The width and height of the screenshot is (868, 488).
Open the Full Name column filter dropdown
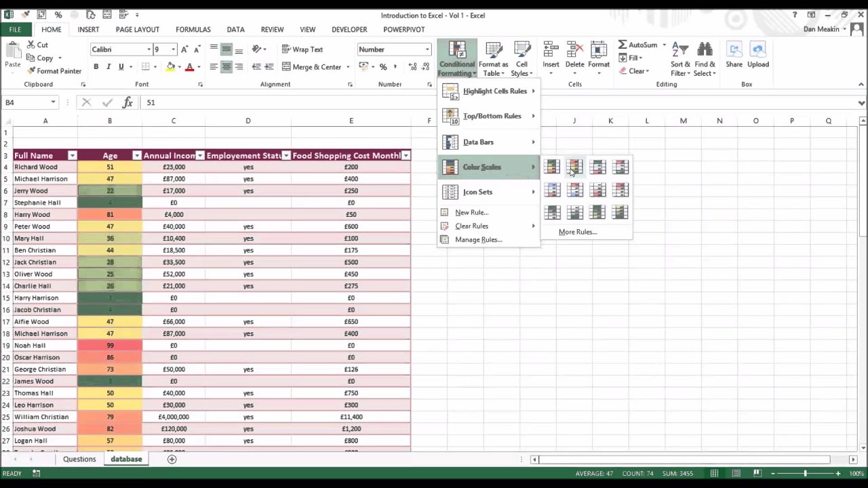pyautogui.click(x=72, y=156)
